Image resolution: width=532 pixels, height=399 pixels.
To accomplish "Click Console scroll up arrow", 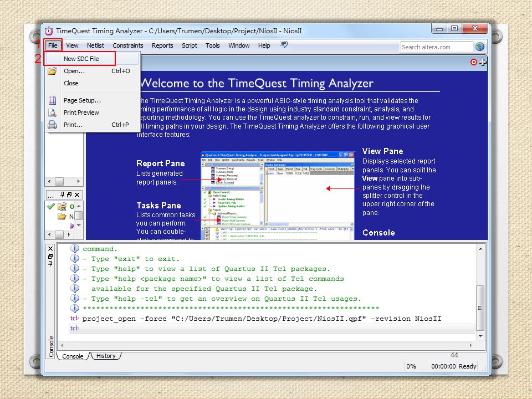I will 480,249.
